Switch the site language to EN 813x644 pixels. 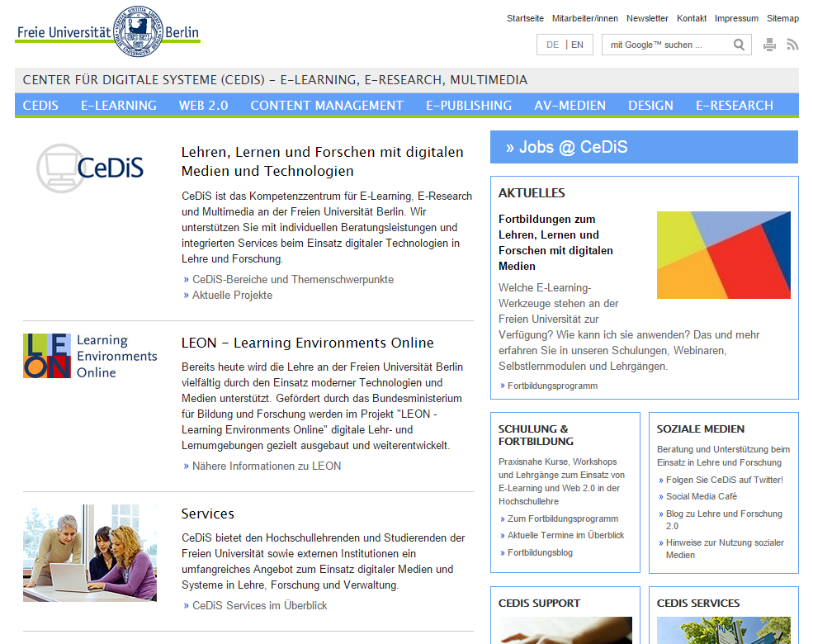575,45
